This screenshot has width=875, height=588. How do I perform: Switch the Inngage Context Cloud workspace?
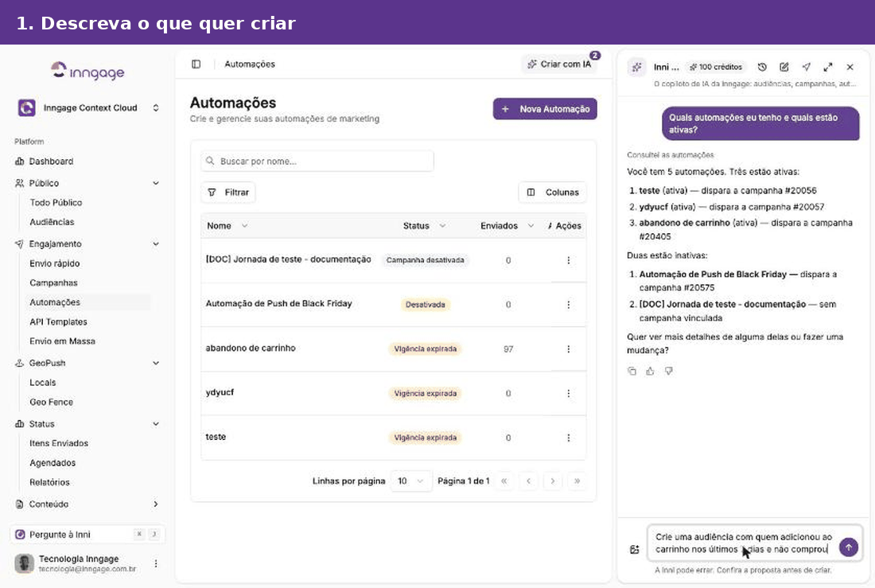[x=88, y=107]
